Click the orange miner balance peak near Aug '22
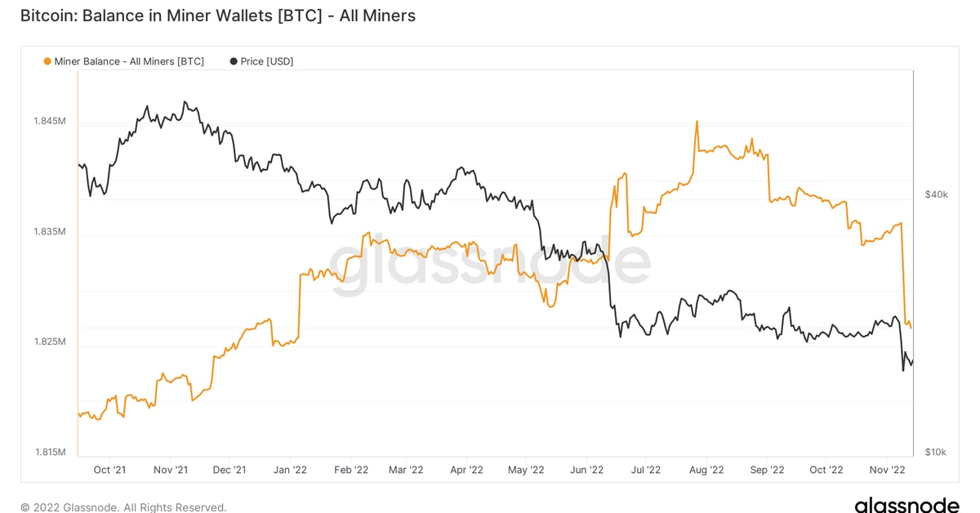Image resolution: width=980 pixels, height=513 pixels. click(697, 122)
